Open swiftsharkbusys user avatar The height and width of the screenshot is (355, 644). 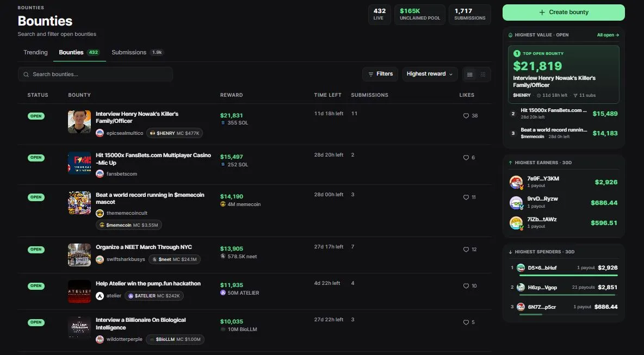(100, 259)
